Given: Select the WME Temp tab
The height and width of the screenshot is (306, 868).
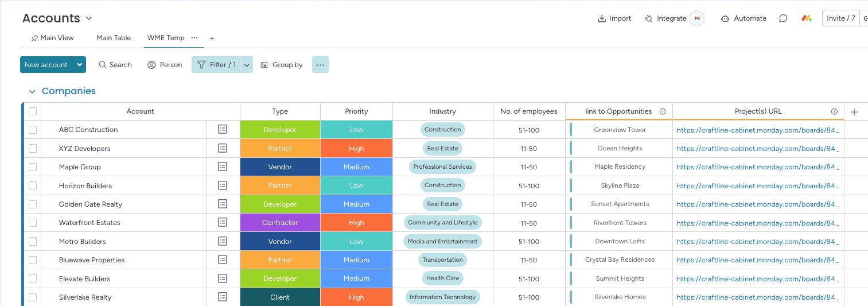Looking at the screenshot, I should [166, 38].
